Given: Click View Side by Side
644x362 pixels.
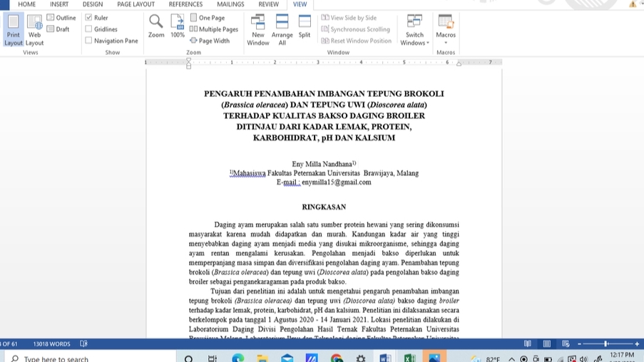Looking at the screenshot, I should pyautogui.click(x=349, y=18).
